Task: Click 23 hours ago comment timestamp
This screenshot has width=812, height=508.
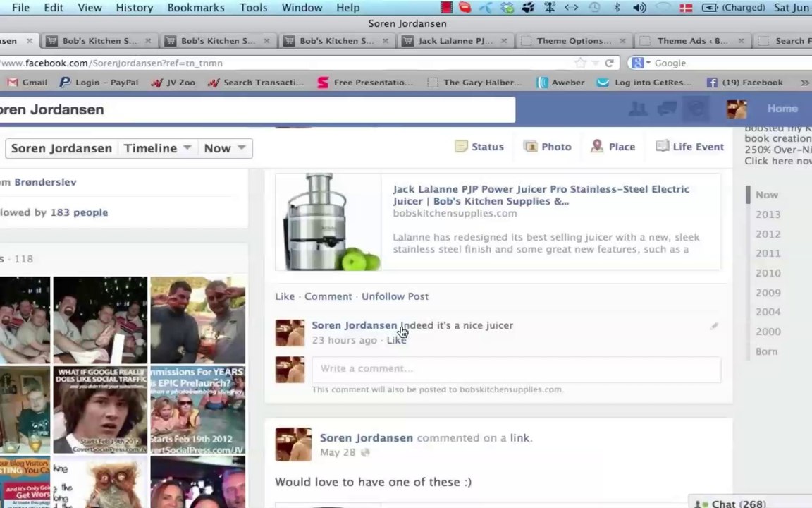Action: (x=344, y=340)
